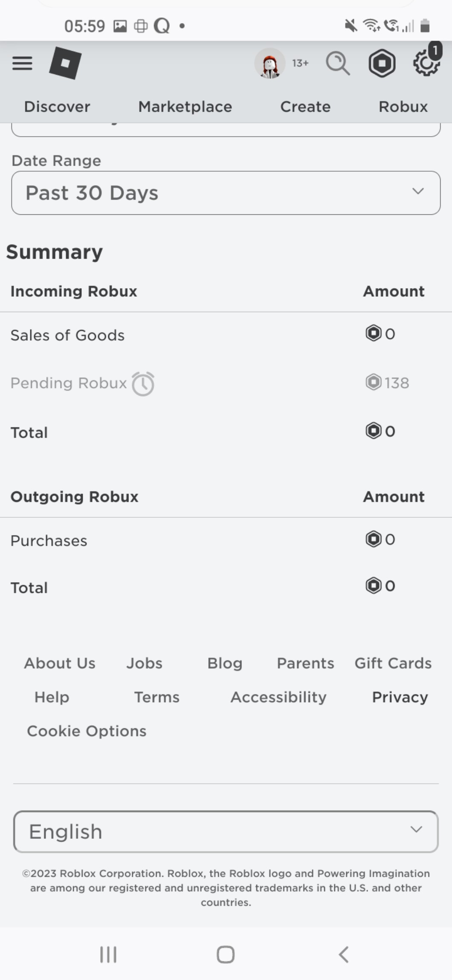Expand the Past 30 Days date range
452x980 pixels.
click(x=226, y=193)
